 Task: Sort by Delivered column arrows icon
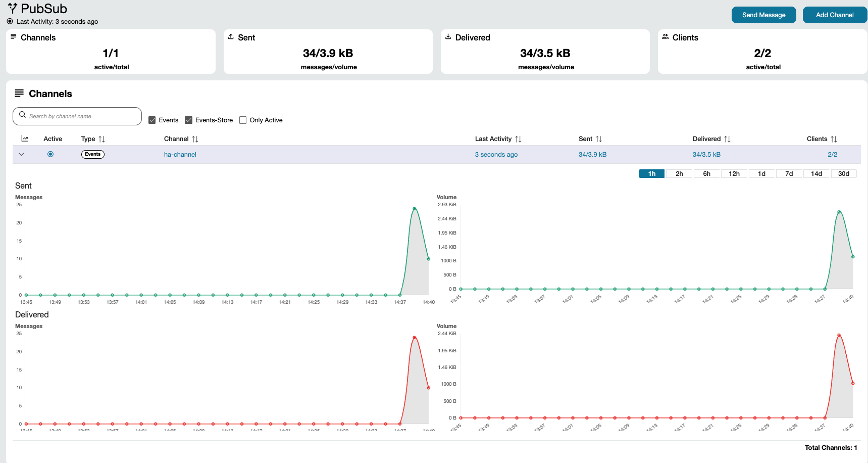(x=727, y=139)
